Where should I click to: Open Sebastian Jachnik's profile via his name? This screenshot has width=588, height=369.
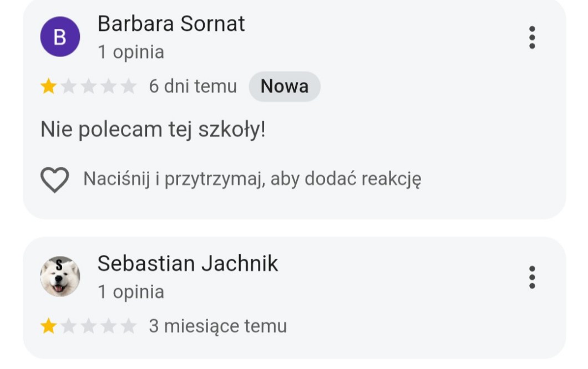187,263
